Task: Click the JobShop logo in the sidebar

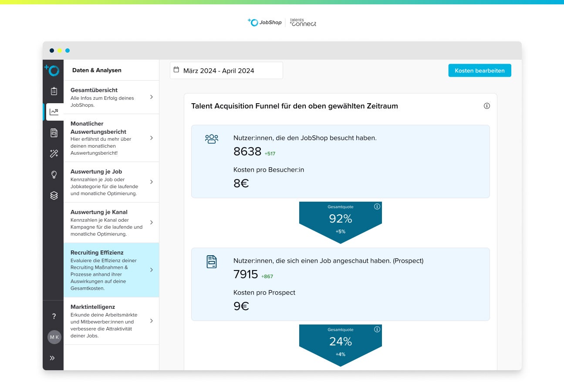Action: click(x=53, y=70)
